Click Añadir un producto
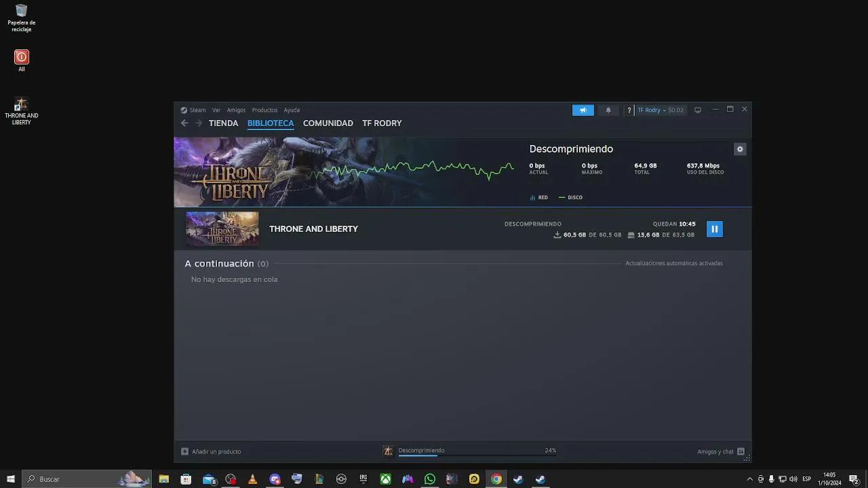Screen dimensions: 868x488 212,451
